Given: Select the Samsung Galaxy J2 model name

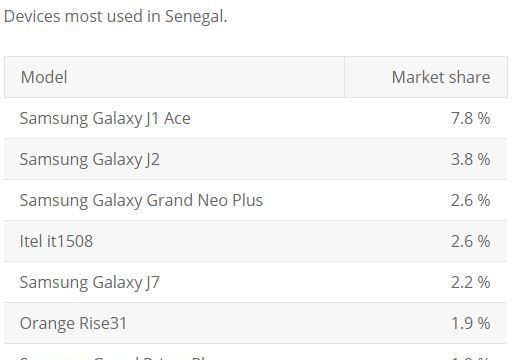Looking at the screenshot, I should (90, 159).
